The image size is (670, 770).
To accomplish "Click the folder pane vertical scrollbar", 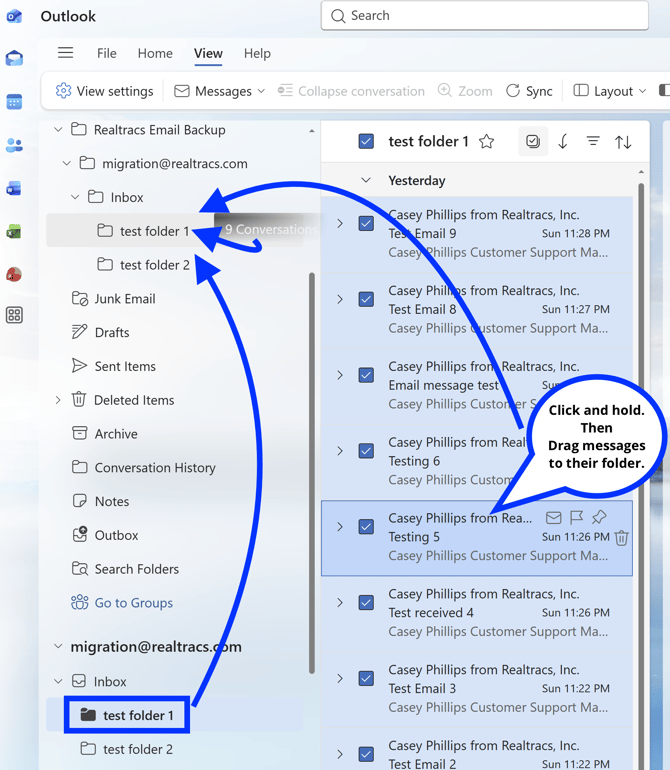I will pos(312,473).
